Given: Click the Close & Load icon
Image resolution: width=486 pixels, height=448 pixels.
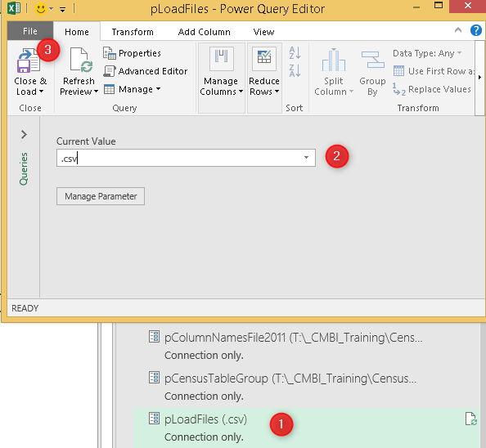Looking at the screenshot, I should coord(29,60).
